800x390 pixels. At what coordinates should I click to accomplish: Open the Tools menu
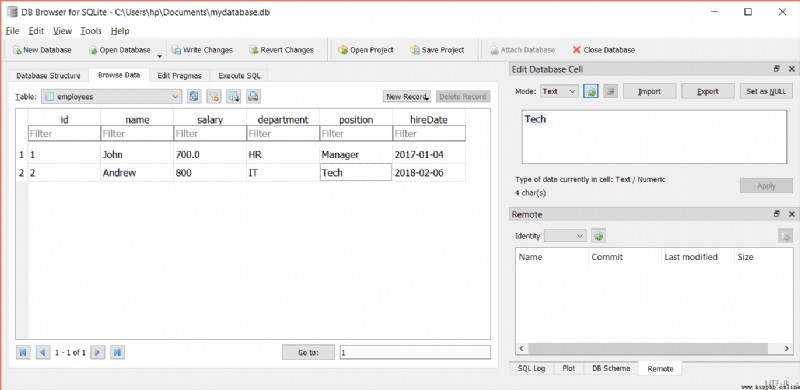tap(91, 31)
